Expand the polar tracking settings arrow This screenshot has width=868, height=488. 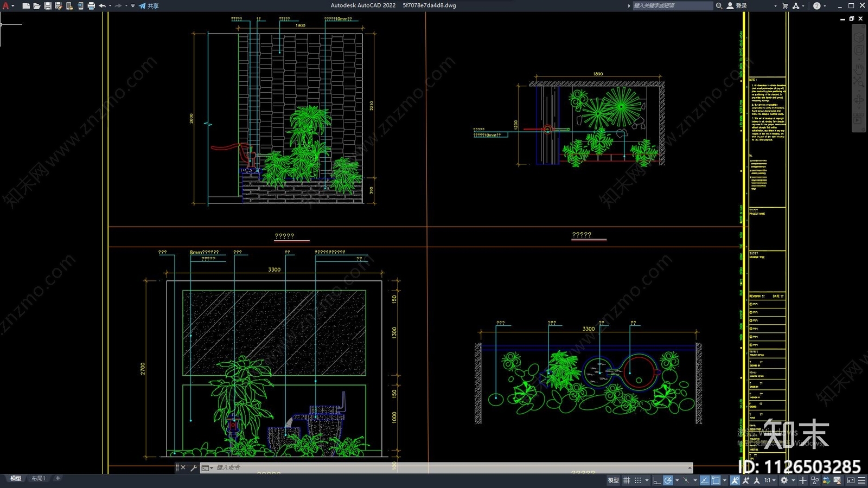[x=677, y=480]
